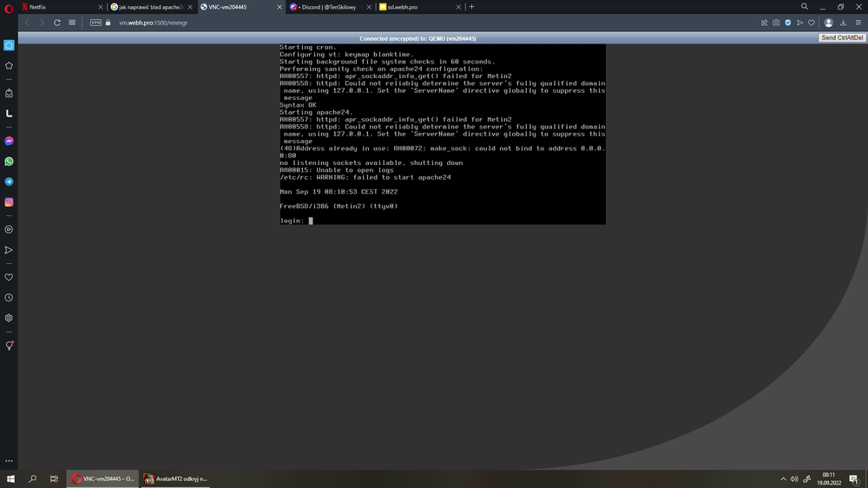Open Player icon in sidebar

[9, 229]
